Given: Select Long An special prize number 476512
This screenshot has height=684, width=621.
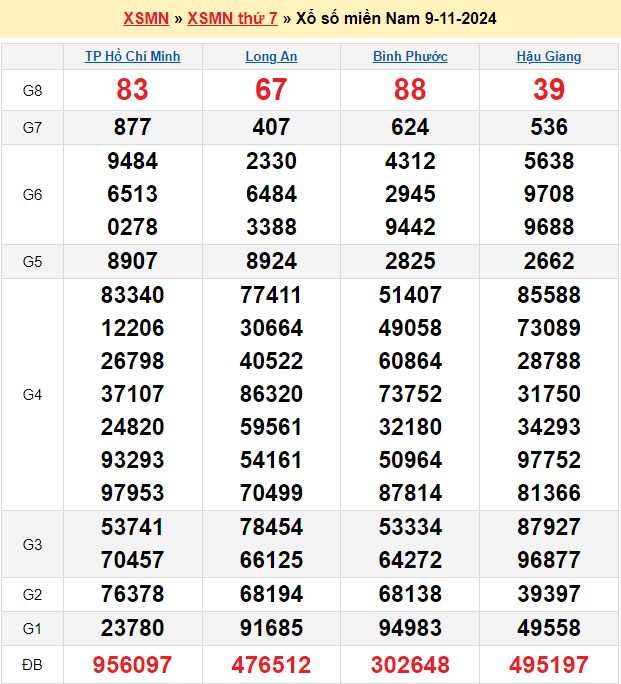Looking at the screenshot, I should [x=271, y=665].
